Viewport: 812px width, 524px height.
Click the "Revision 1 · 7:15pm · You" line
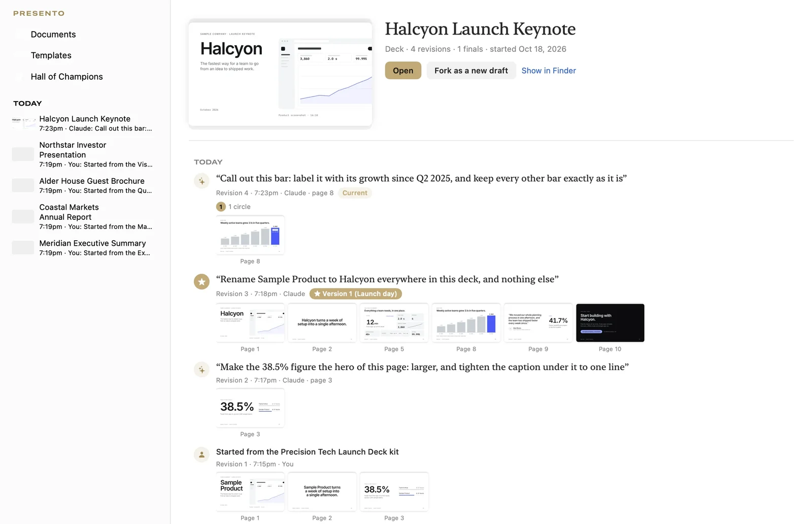[x=255, y=464]
